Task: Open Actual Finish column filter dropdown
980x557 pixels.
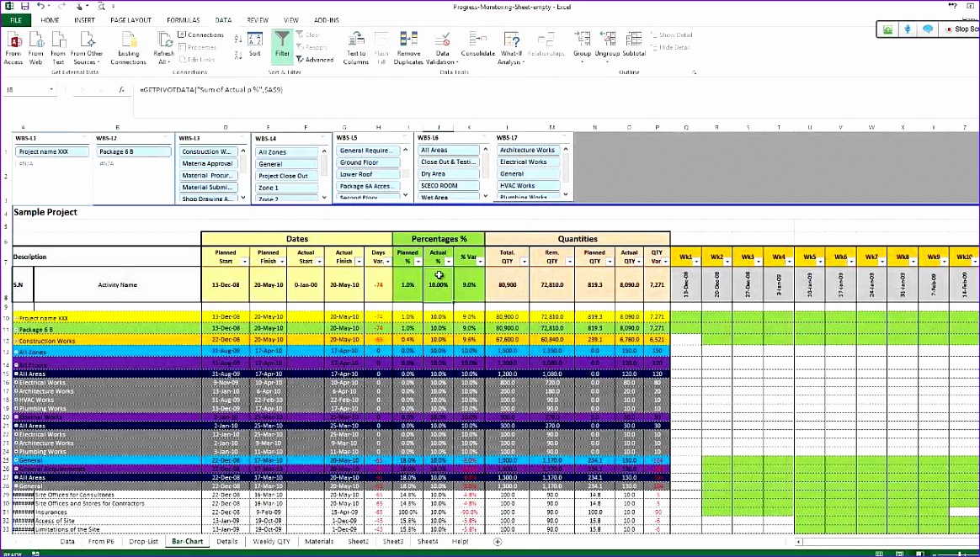Action: 358,263
